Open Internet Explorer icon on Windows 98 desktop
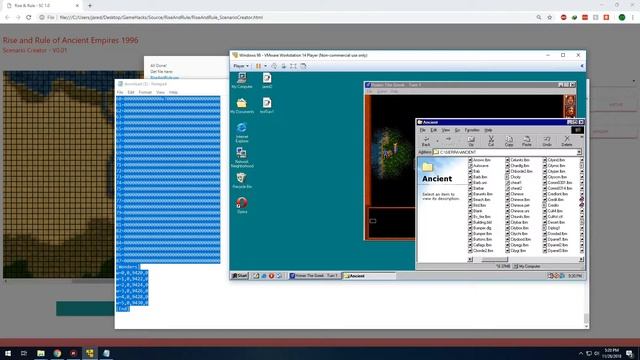This screenshot has width=640, height=360. coord(242,132)
